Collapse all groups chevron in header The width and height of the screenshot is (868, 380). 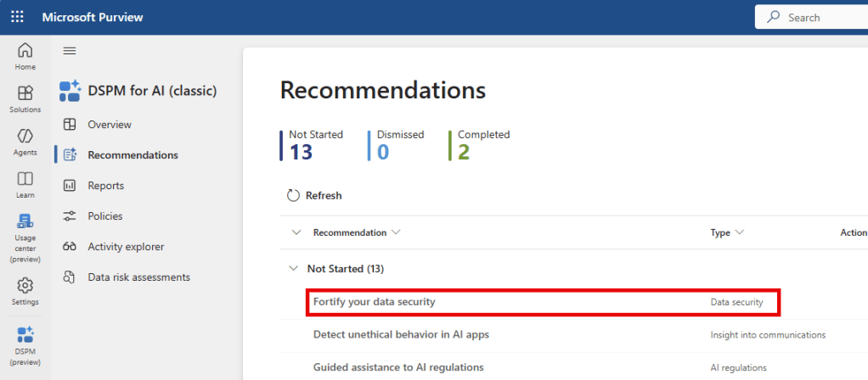point(296,232)
